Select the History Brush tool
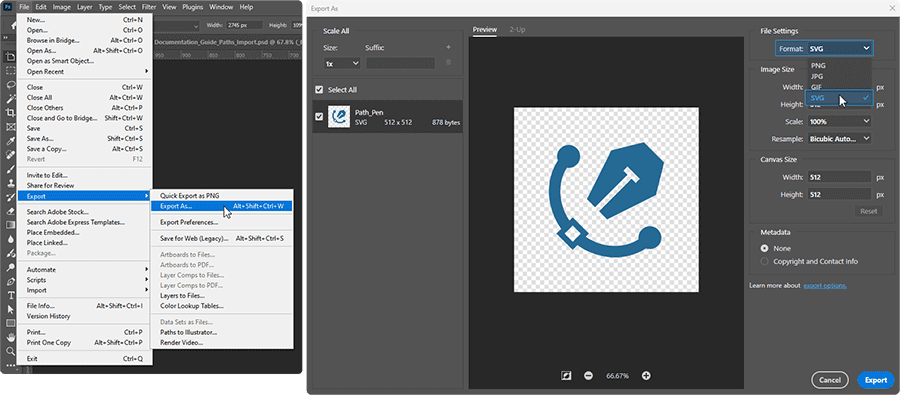The height and width of the screenshot is (395, 900). [x=10, y=198]
